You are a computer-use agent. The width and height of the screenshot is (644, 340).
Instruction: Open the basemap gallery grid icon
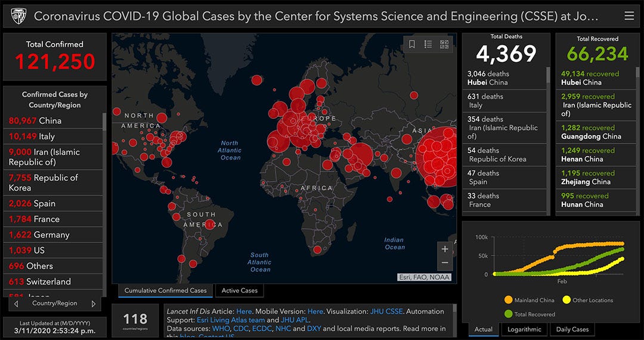point(444,44)
